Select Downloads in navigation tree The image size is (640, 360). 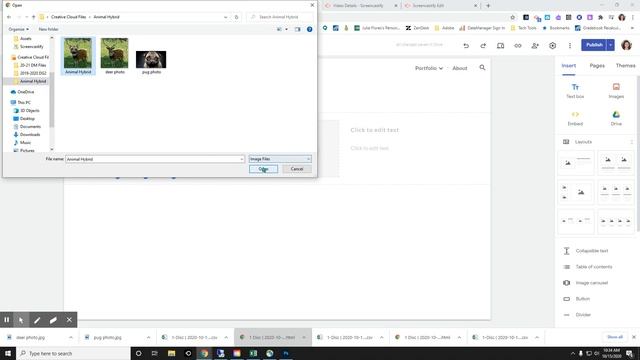pyautogui.click(x=27, y=134)
